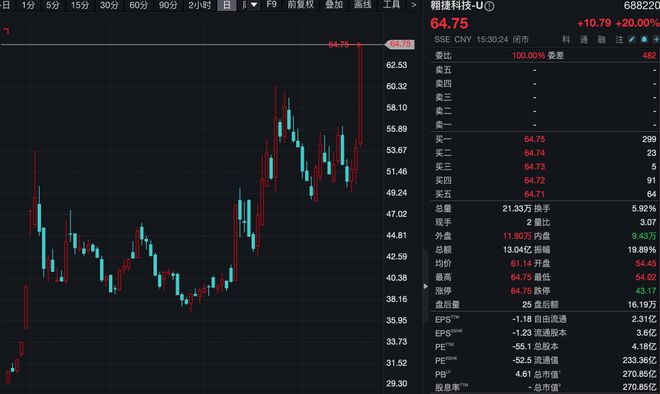Open the stock info circle icon
Viewport: 660px width, 394px height.
[x=490, y=6]
